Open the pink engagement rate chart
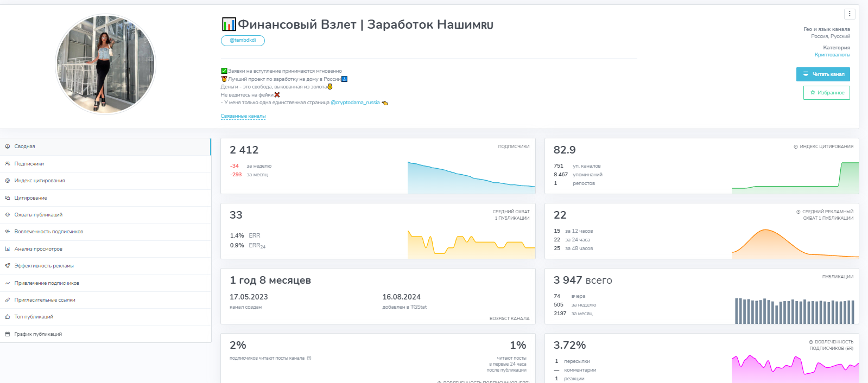This screenshot has width=868, height=383. pos(795,369)
